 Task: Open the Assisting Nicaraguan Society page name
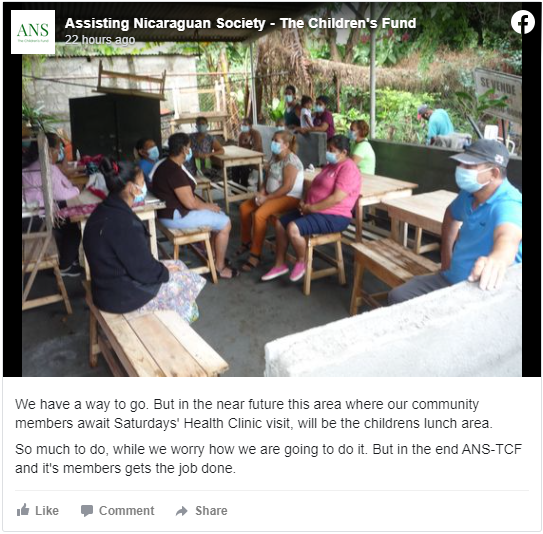(x=240, y=23)
